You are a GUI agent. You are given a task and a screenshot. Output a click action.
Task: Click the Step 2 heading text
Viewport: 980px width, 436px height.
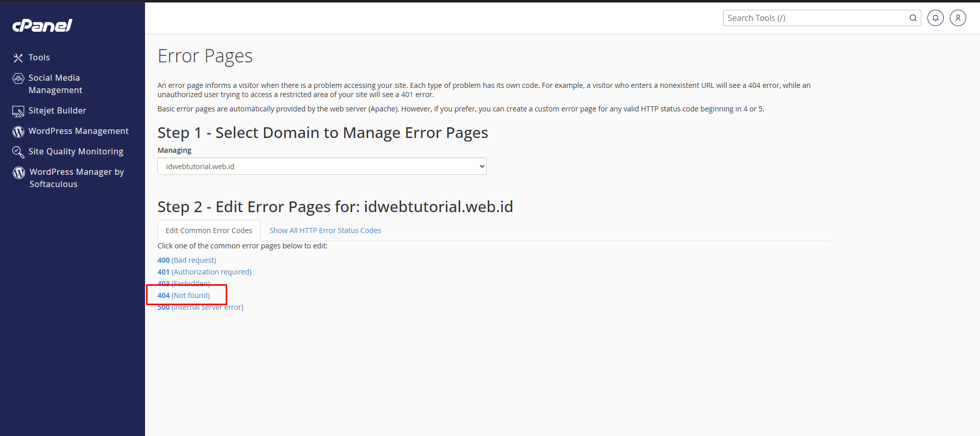pos(335,207)
